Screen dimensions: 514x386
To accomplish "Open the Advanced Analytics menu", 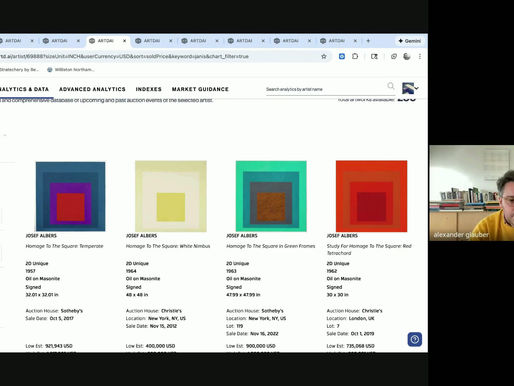I will pyautogui.click(x=92, y=89).
